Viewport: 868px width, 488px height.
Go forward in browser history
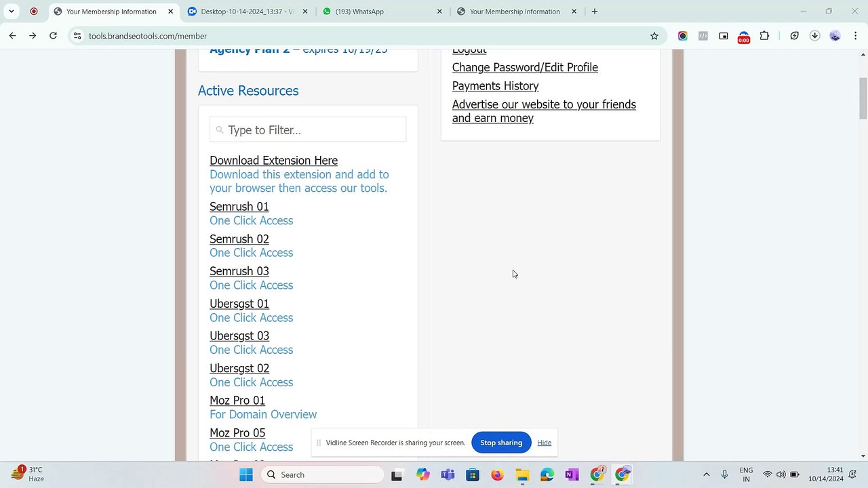[33, 36]
